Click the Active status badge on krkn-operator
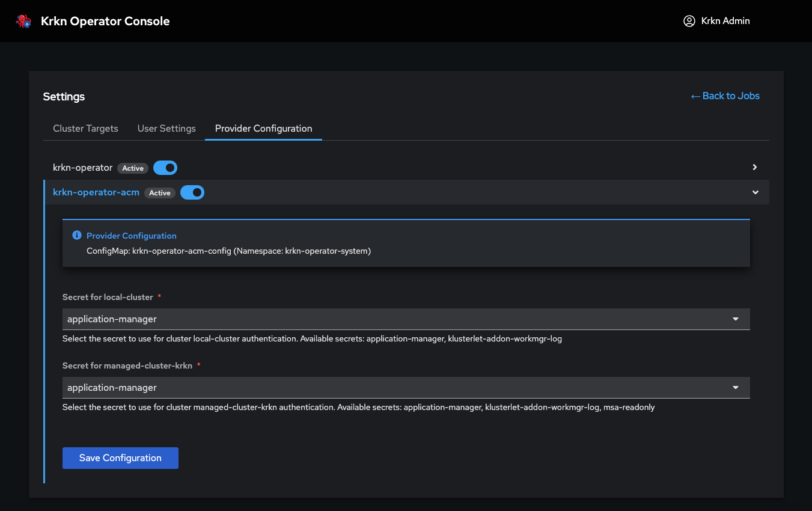Viewport: 812px width, 511px height. 132,168
